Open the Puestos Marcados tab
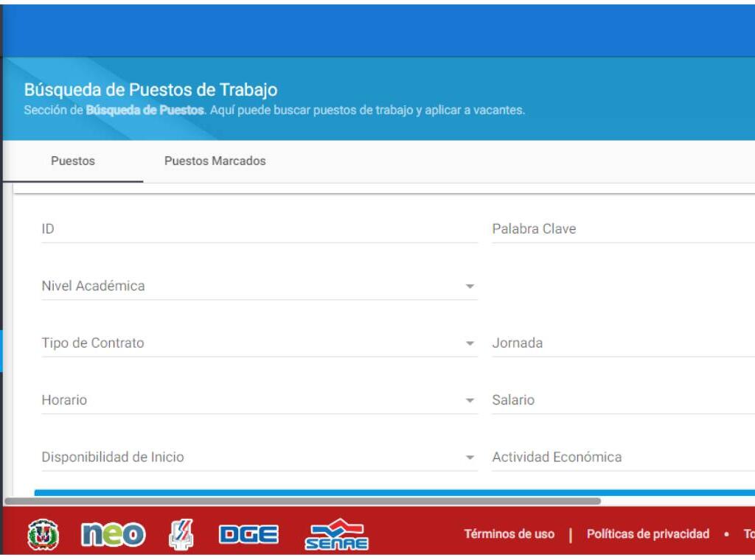755x560 pixels. (215, 161)
